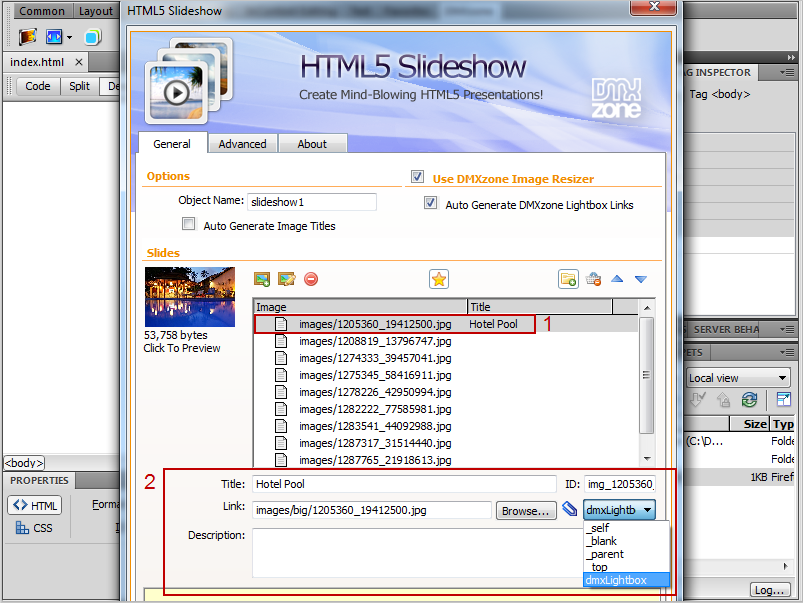Open the link target dmxLightbox dropdown

point(619,510)
